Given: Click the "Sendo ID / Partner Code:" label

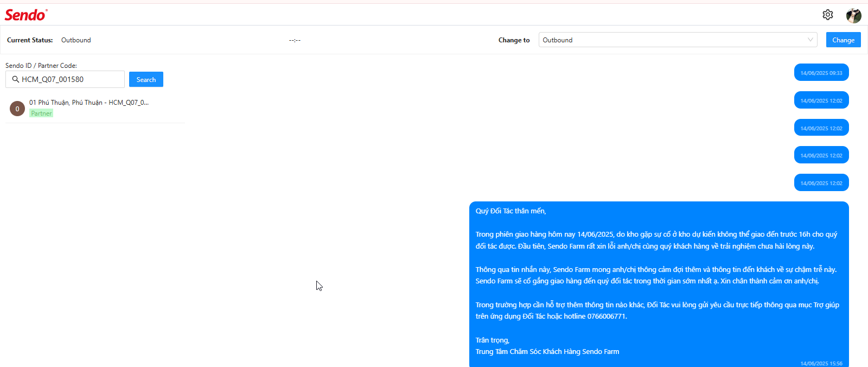Looking at the screenshot, I should (41, 66).
